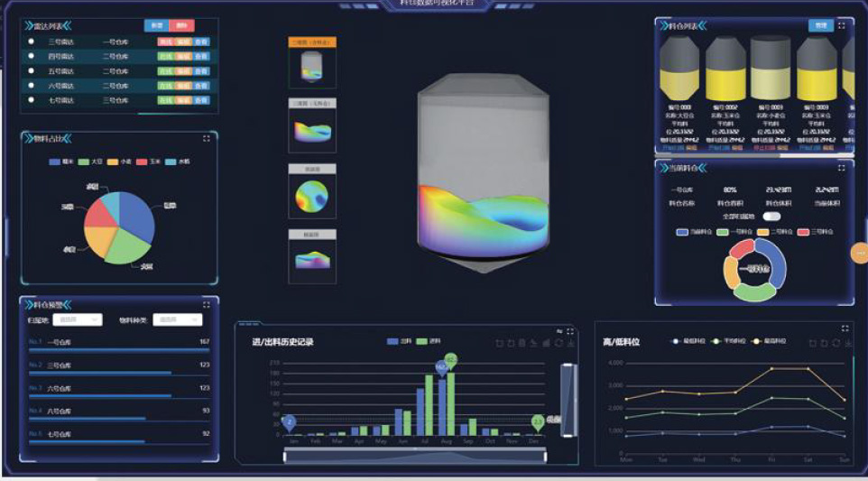Click download icon in in/out history chart toolbar
Image resolution: width=868 pixels, height=481 pixels.
point(572,343)
